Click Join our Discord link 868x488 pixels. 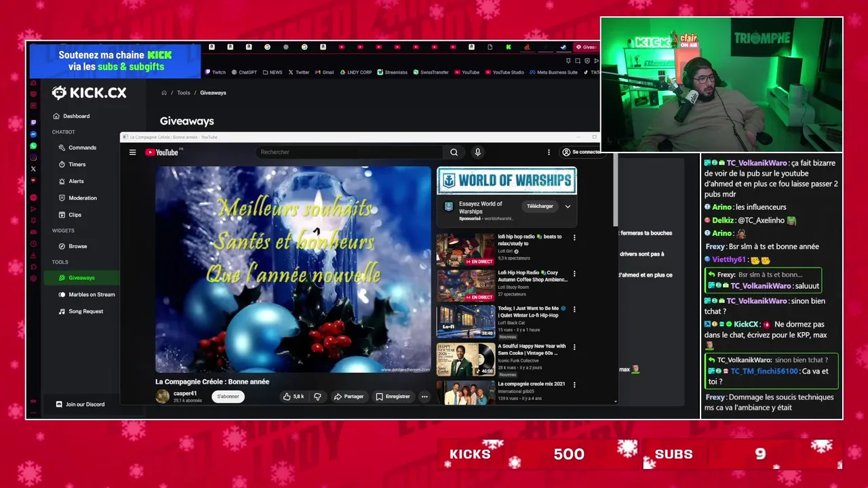pyautogui.click(x=80, y=405)
